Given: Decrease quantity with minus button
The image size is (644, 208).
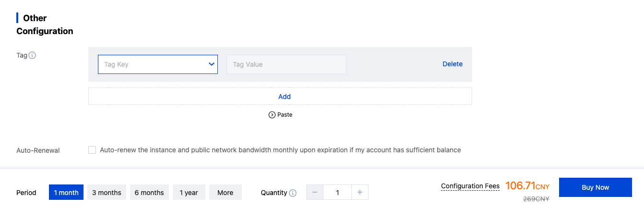Looking at the screenshot, I should click(315, 193).
